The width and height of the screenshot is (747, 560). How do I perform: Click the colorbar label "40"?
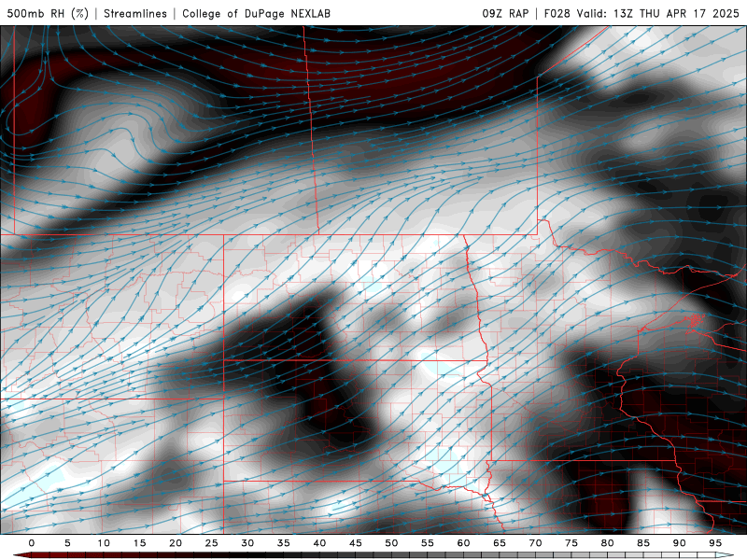tap(319, 543)
